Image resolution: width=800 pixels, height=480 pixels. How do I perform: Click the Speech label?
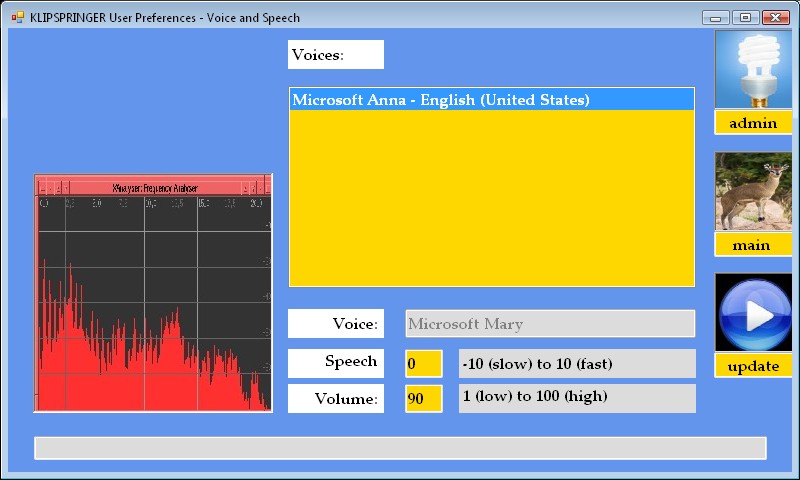pos(336,363)
